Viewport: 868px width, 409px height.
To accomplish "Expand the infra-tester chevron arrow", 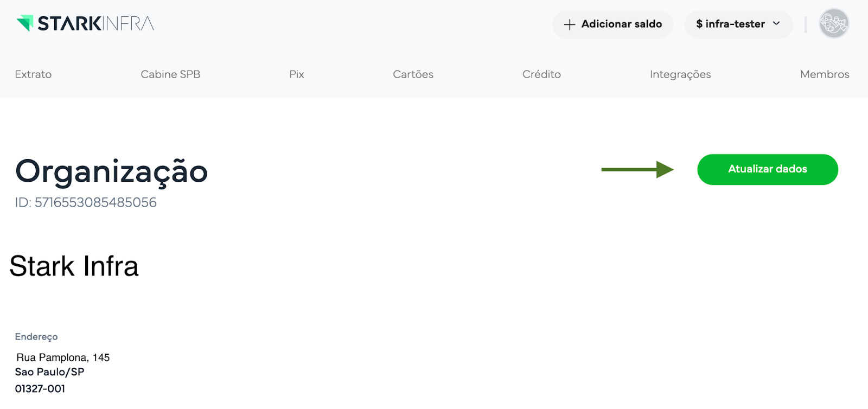I will click(776, 23).
